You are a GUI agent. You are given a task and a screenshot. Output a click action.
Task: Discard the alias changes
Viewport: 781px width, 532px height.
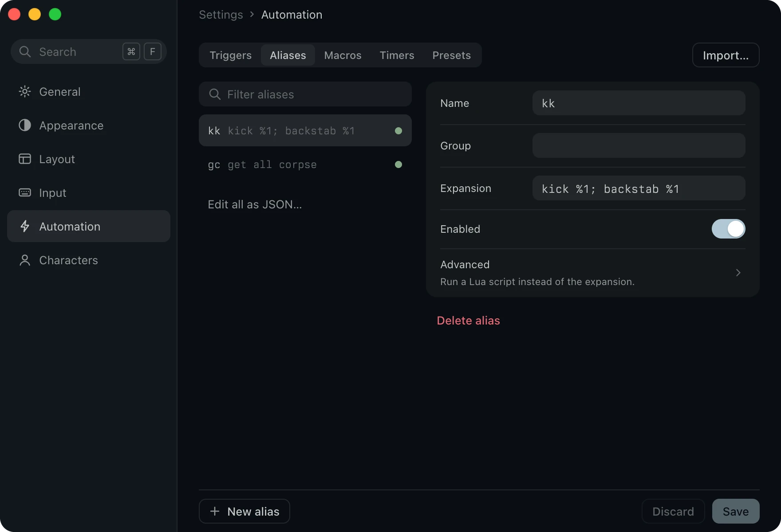[673, 511]
